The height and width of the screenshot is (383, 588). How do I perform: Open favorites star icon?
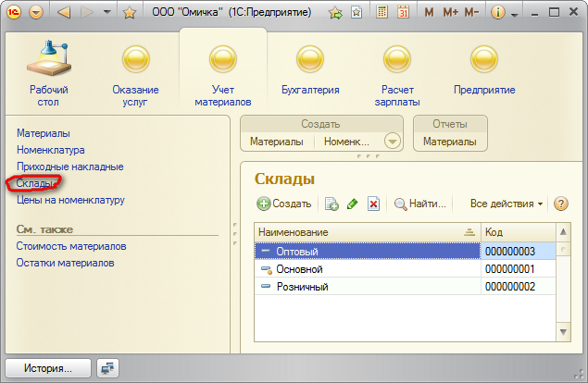click(130, 13)
